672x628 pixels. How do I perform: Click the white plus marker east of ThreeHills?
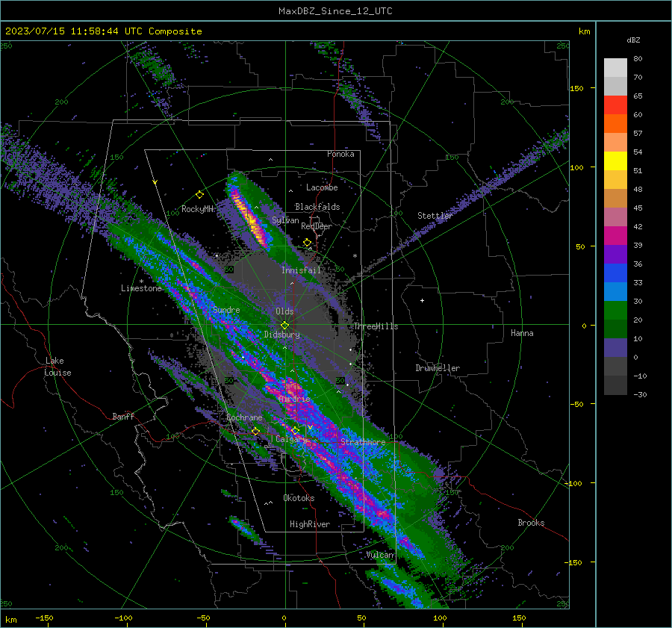(x=422, y=300)
